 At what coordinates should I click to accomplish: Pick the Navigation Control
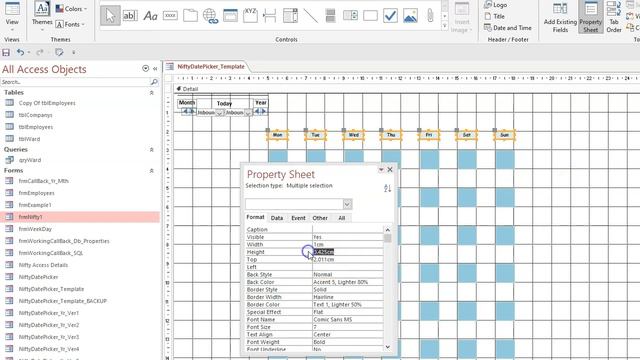pyautogui.click(x=230, y=16)
